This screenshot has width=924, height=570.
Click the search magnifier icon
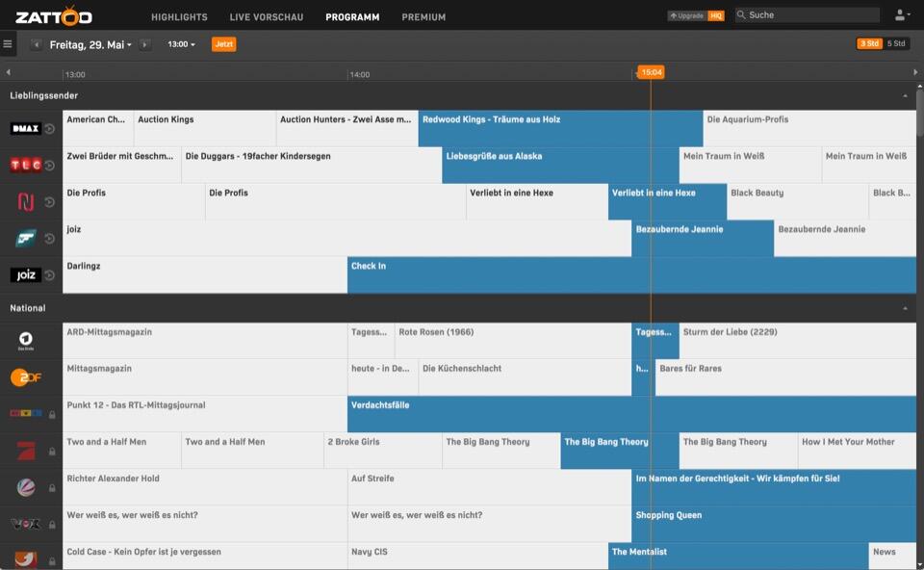741,14
